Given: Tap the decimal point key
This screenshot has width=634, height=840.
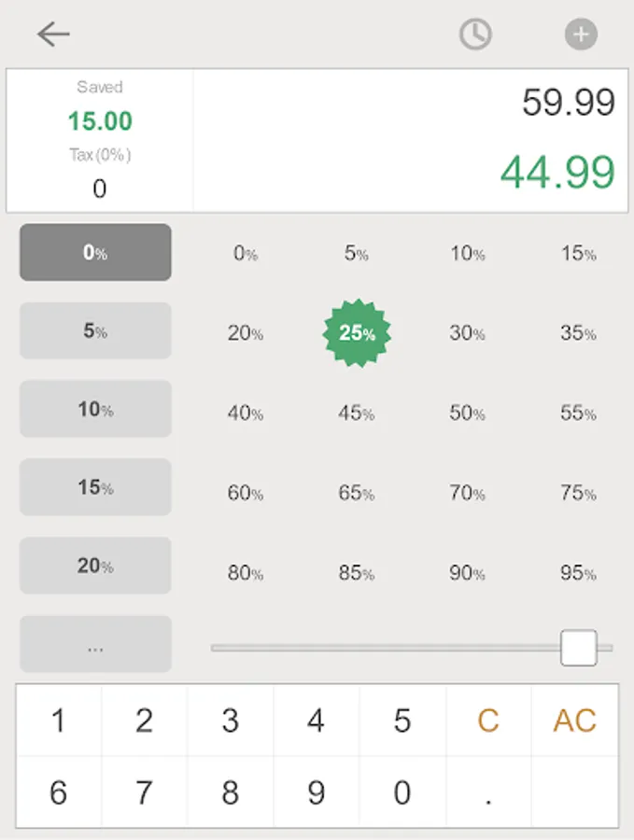Looking at the screenshot, I should click(488, 792).
